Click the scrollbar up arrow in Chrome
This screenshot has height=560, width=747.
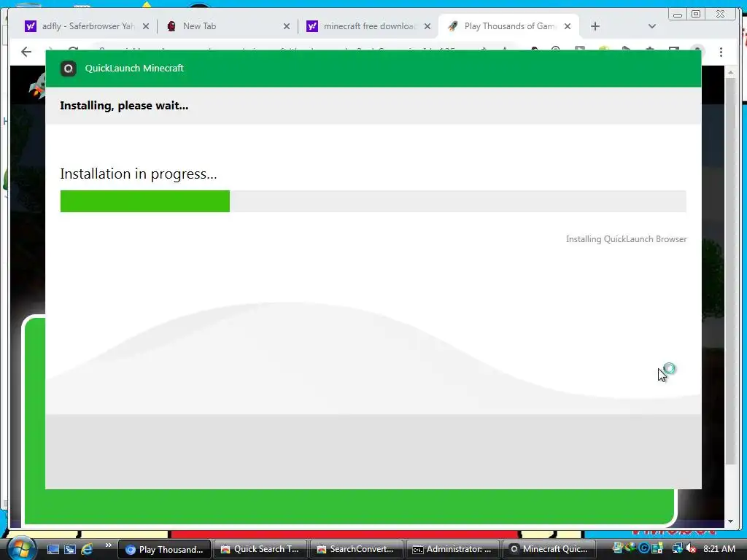(x=730, y=72)
